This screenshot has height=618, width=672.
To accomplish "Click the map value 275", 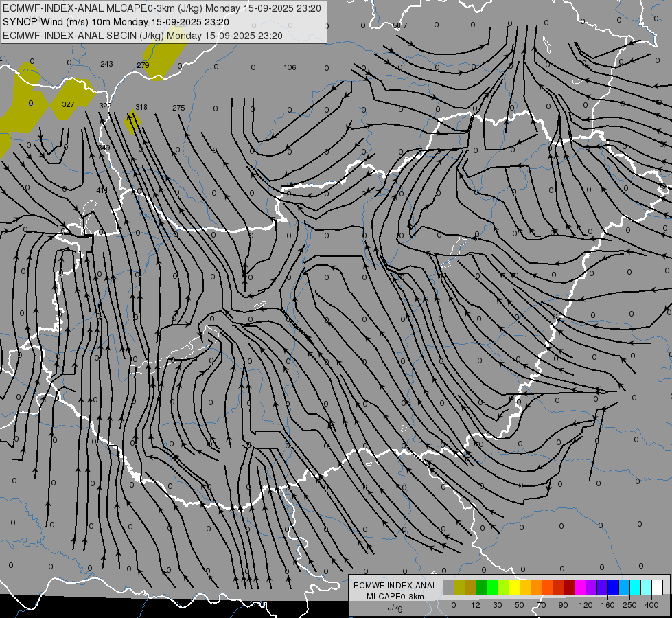I will [x=178, y=108].
